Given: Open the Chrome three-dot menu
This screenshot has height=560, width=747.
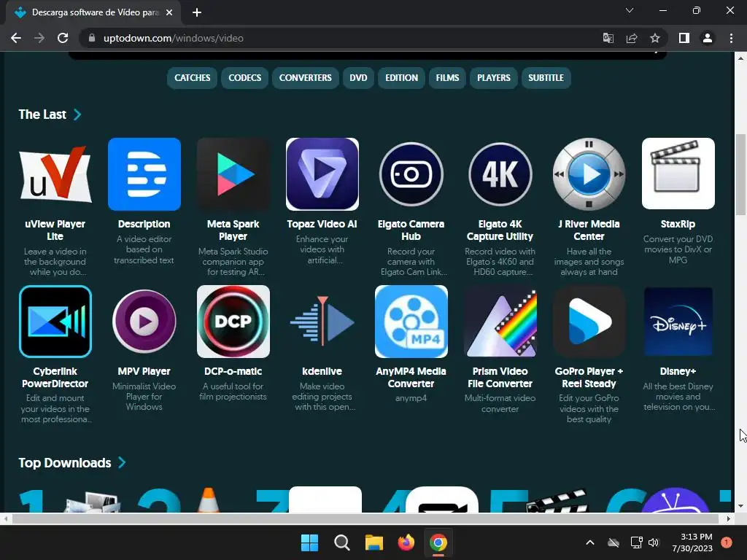Looking at the screenshot, I should [x=731, y=38].
